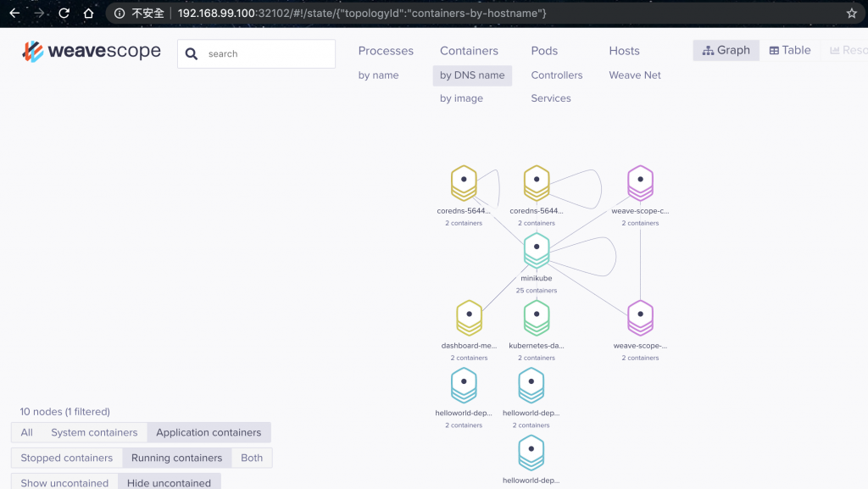This screenshot has height=489, width=868.
Task: Click the kubernetes-da... label text
Action: (x=537, y=346)
